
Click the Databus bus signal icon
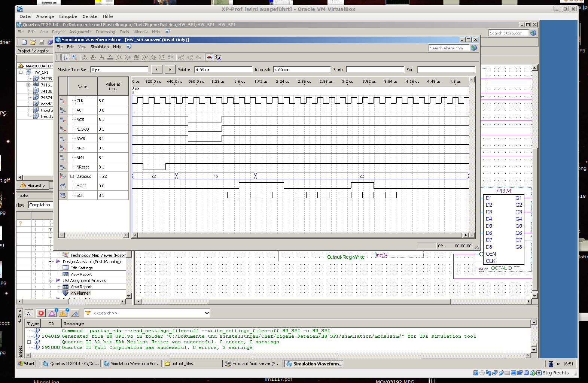click(63, 176)
